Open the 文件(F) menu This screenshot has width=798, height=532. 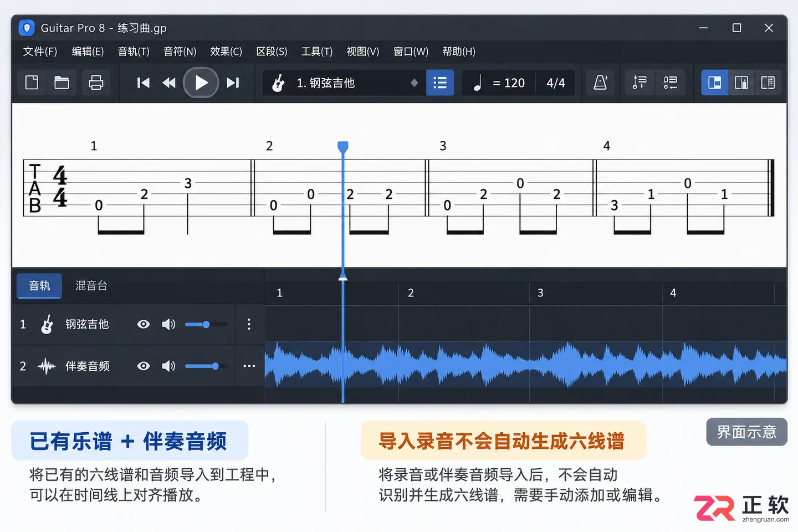(40, 52)
